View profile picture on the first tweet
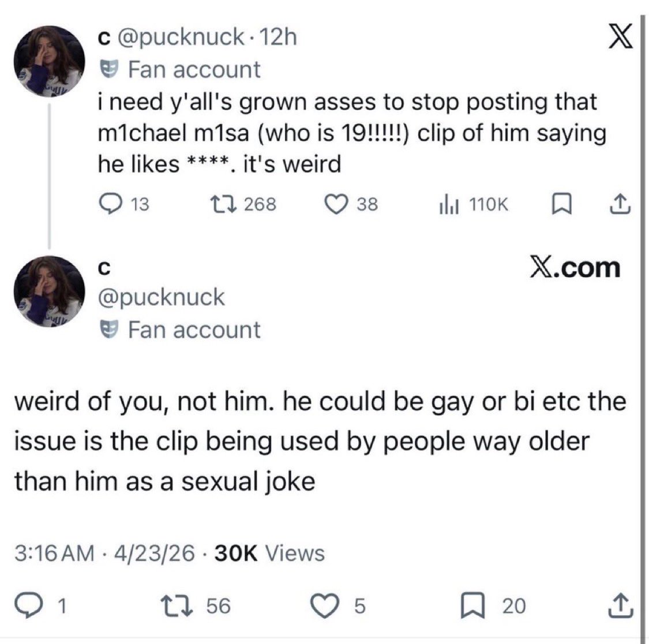The height and width of the screenshot is (644, 649). pos(49,61)
